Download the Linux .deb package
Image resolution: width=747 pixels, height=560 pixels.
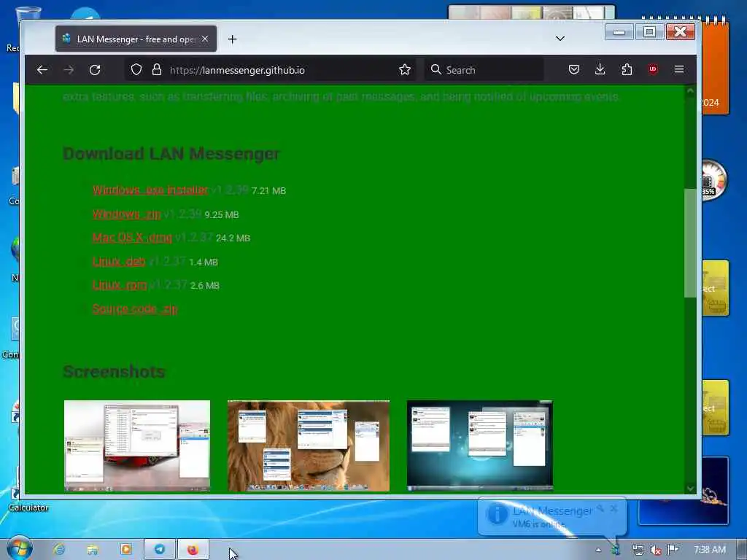tap(119, 261)
